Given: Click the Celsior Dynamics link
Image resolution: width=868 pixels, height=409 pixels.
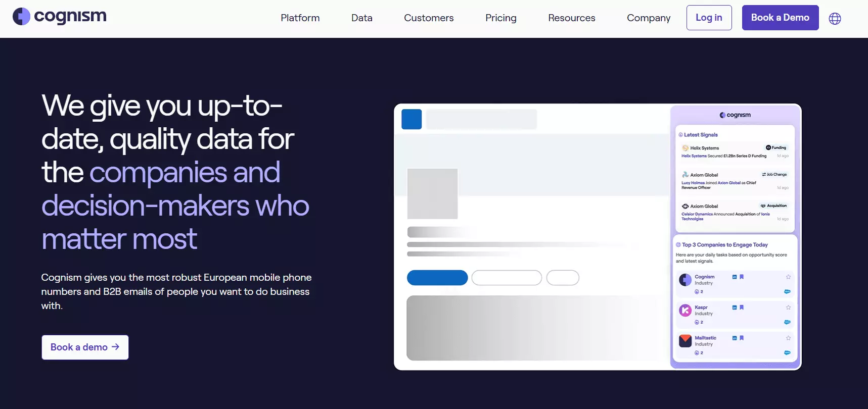Looking at the screenshot, I should tap(697, 214).
